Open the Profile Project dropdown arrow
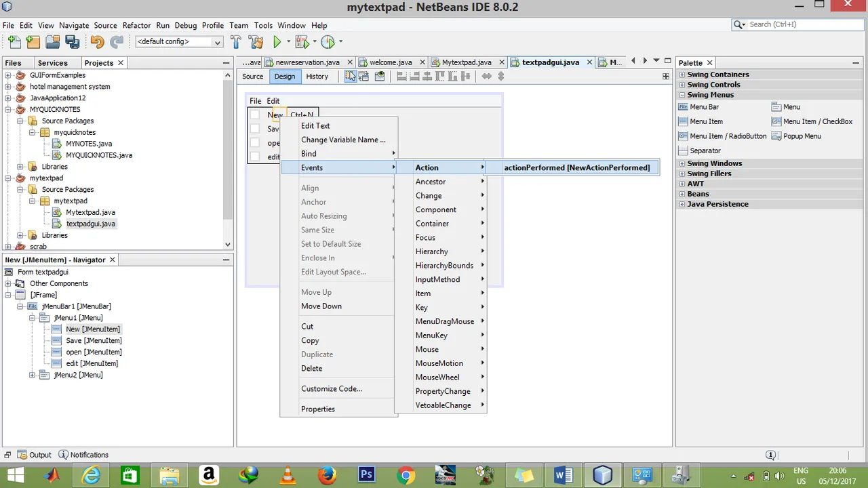868x488 pixels. (x=341, y=42)
